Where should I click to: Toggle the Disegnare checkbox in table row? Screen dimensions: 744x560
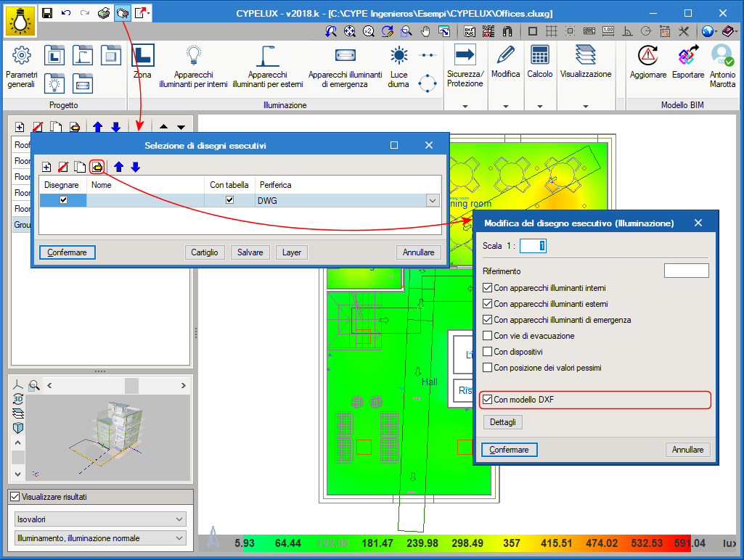pos(63,200)
